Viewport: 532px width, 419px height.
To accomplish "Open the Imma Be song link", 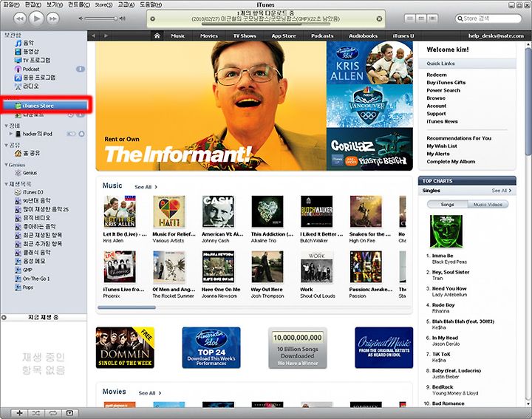I will coord(443,256).
